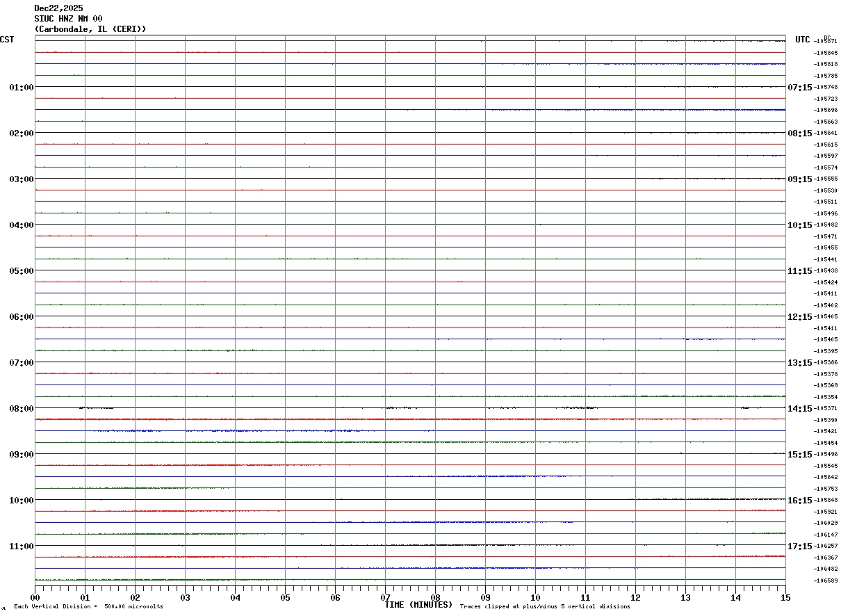Click the DC offset value -105482

[x=826, y=225]
